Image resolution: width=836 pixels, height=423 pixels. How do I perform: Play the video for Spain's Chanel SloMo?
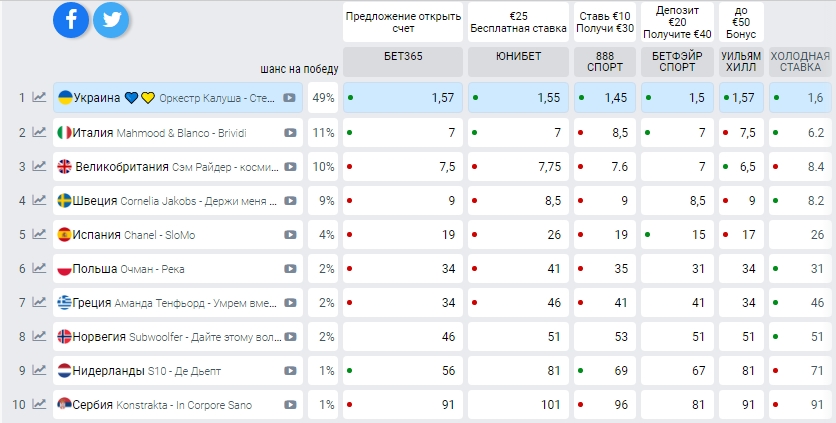290,235
